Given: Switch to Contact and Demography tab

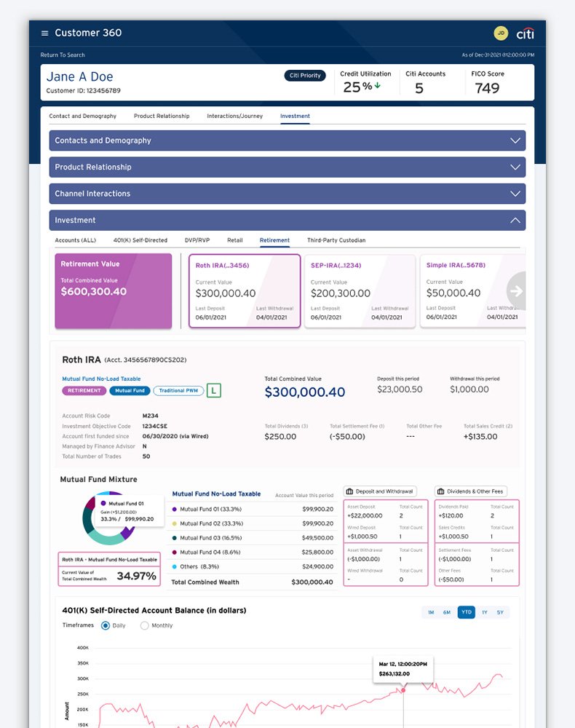Looking at the screenshot, I should pos(82,116).
